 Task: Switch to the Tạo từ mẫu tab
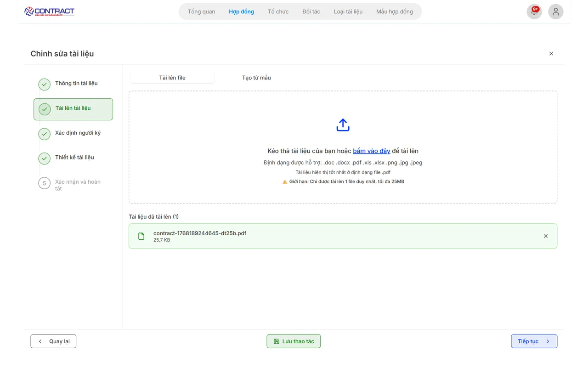256,78
